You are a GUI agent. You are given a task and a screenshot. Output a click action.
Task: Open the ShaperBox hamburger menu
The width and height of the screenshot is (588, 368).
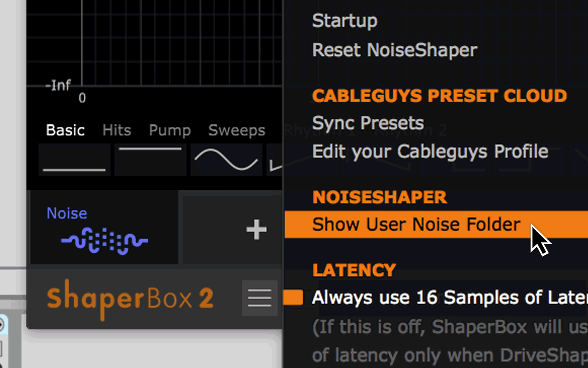[x=259, y=298]
